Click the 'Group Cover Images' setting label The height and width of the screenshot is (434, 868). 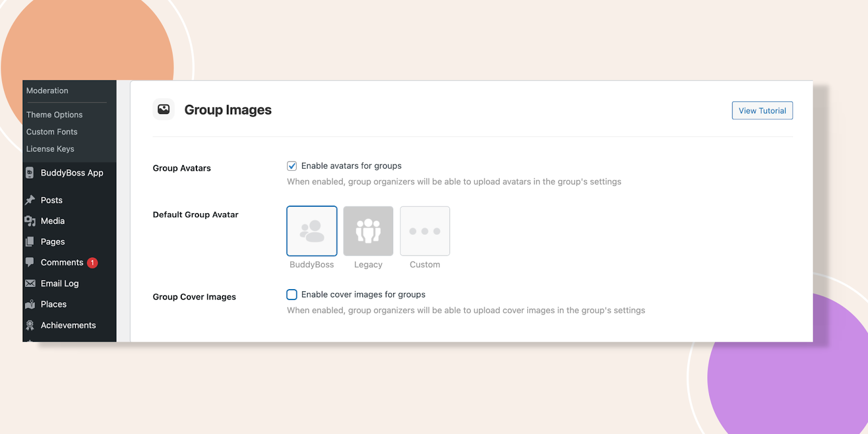194,297
